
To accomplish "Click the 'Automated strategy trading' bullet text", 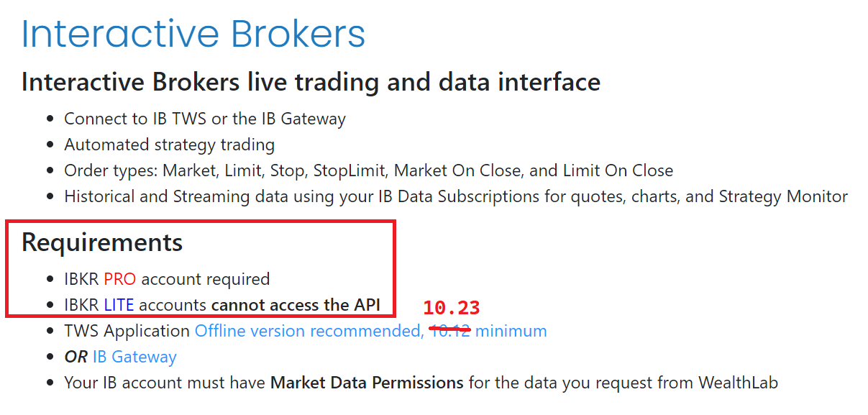I will coord(170,145).
